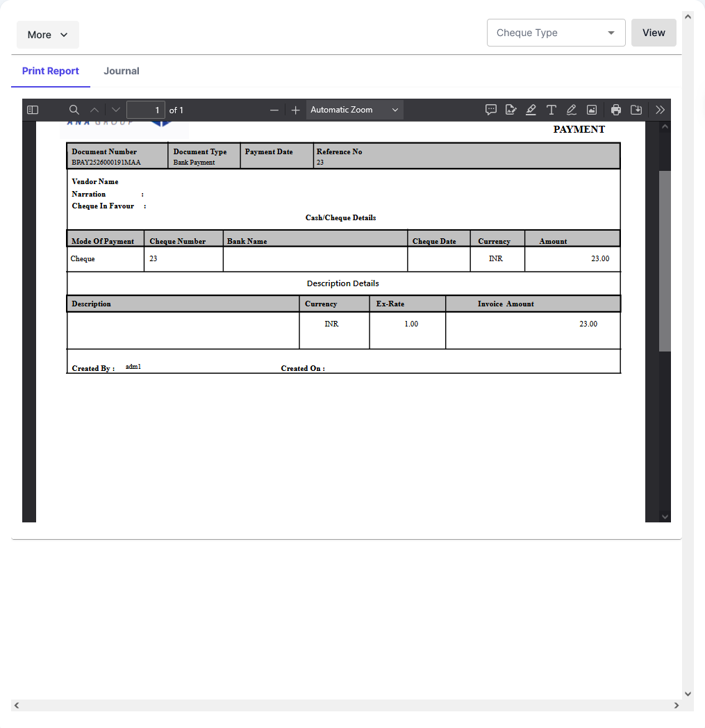
Task: Download the PDF document
Action: pos(636,110)
